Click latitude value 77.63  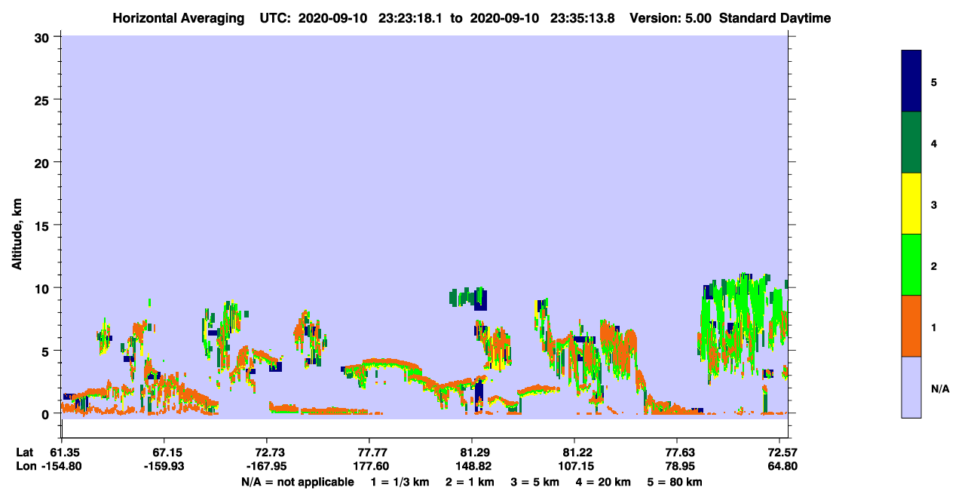(677, 452)
